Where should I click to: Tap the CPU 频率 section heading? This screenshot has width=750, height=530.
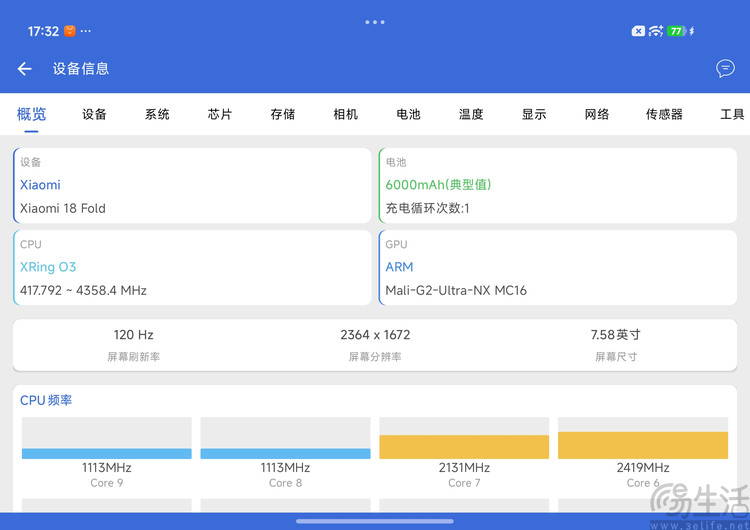point(46,400)
